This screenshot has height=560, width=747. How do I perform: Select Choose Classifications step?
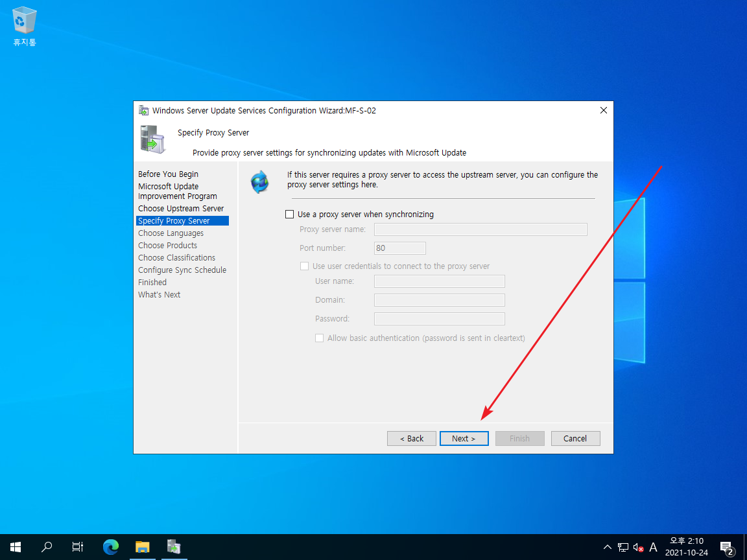177,257
